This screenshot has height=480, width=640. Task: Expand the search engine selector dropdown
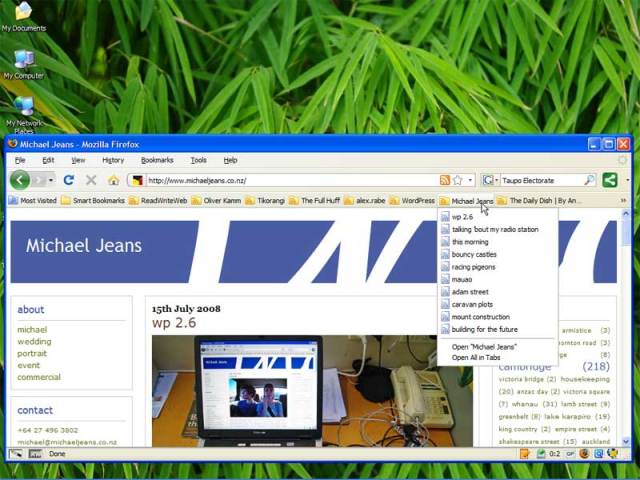pos(489,180)
